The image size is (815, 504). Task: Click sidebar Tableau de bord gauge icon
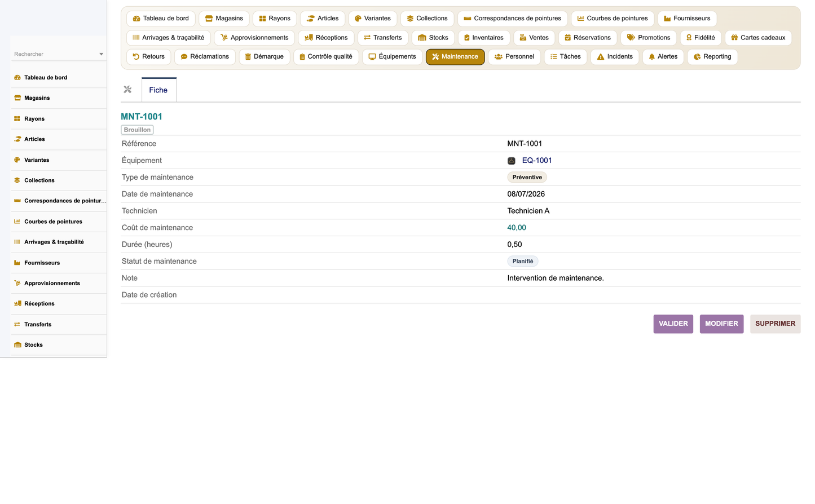point(17,78)
